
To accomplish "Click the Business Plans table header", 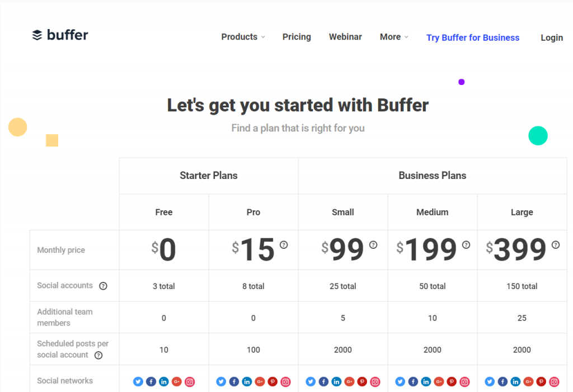I will (x=432, y=175).
